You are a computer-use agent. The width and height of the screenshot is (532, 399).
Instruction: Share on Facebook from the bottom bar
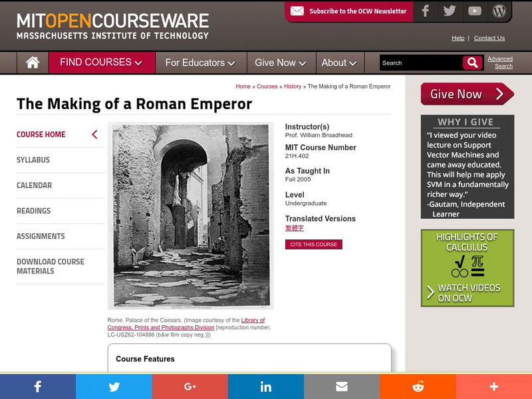point(38,386)
